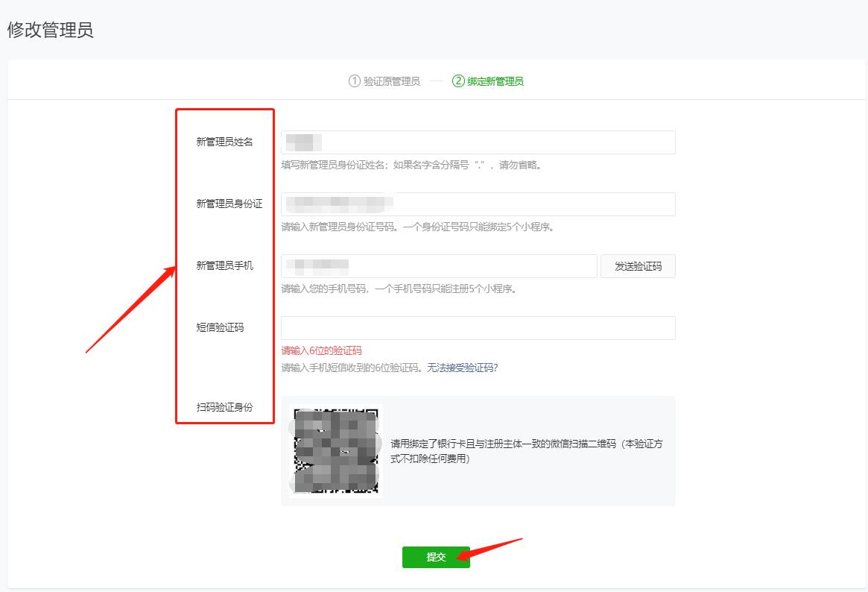Click the 短信验证码 verification code field
Screen dimensions: 868x592
pos(478,327)
